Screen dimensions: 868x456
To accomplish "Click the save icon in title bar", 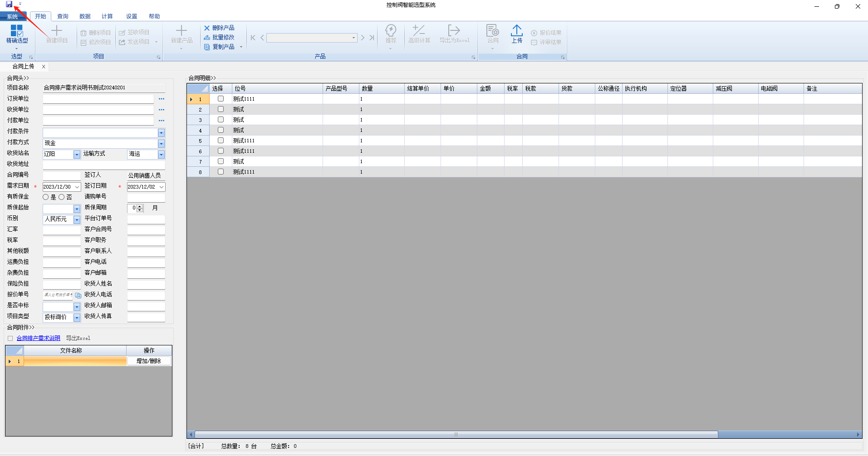I will pos(9,5).
